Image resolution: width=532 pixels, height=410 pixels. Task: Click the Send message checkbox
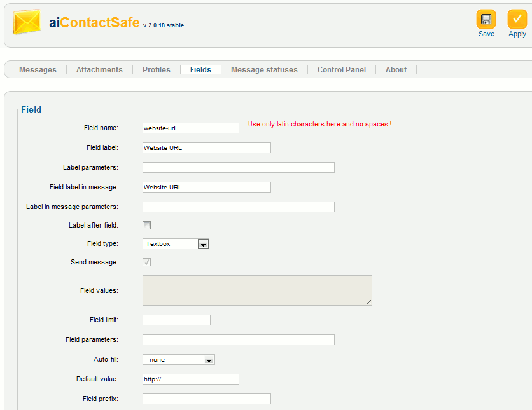146,262
